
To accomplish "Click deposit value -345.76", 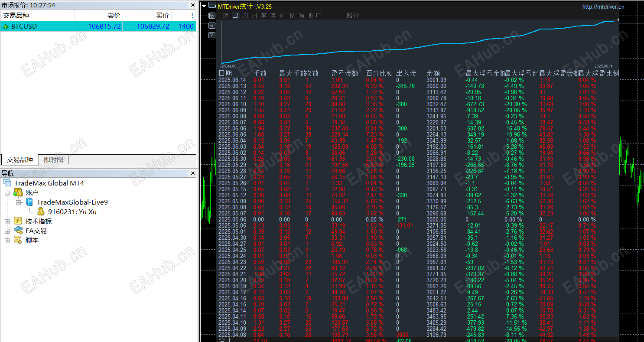I will (x=406, y=86).
